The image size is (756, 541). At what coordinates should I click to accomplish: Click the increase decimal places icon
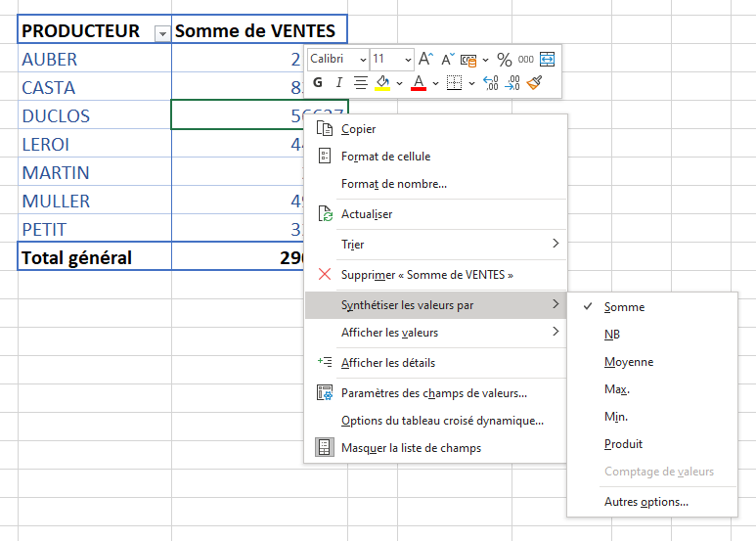[490, 83]
